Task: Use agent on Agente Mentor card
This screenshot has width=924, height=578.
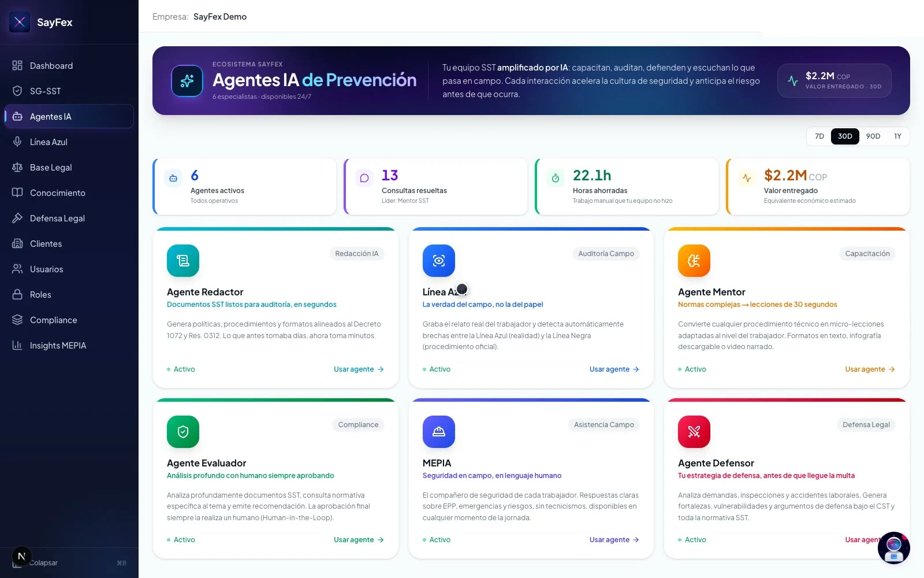Action: point(870,369)
